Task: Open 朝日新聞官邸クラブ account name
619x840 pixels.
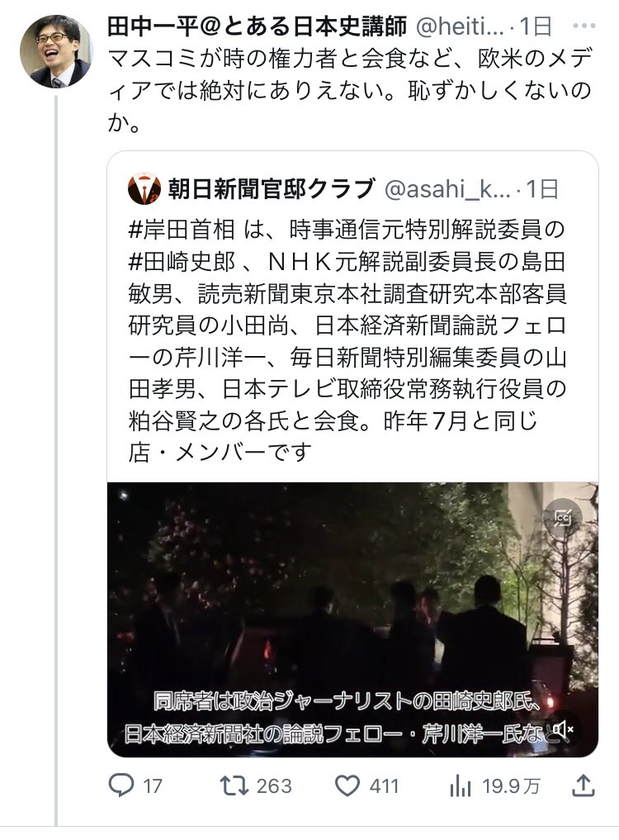Action: [271, 188]
